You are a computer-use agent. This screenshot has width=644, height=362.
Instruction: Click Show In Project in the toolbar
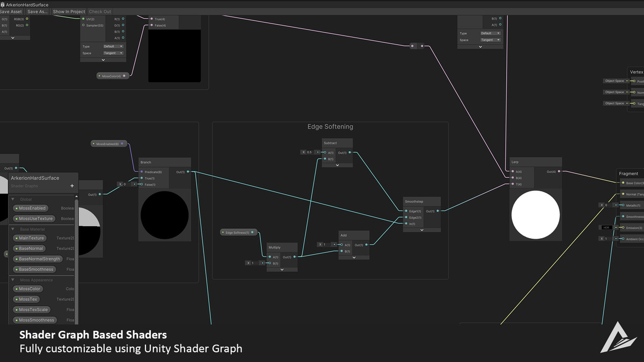point(69,11)
